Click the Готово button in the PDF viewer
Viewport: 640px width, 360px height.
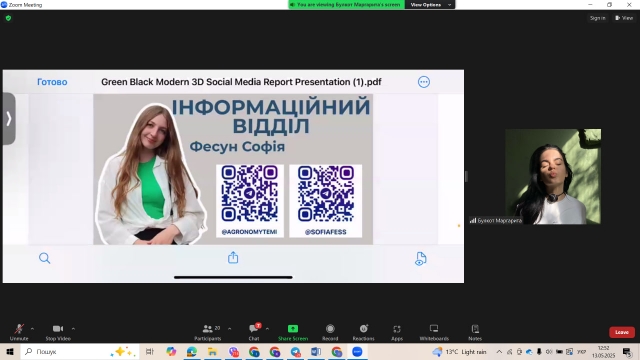coord(52,82)
